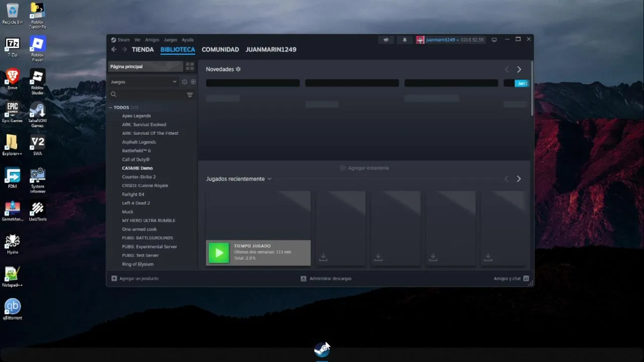Open the Amigos menu

coord(152,40)
